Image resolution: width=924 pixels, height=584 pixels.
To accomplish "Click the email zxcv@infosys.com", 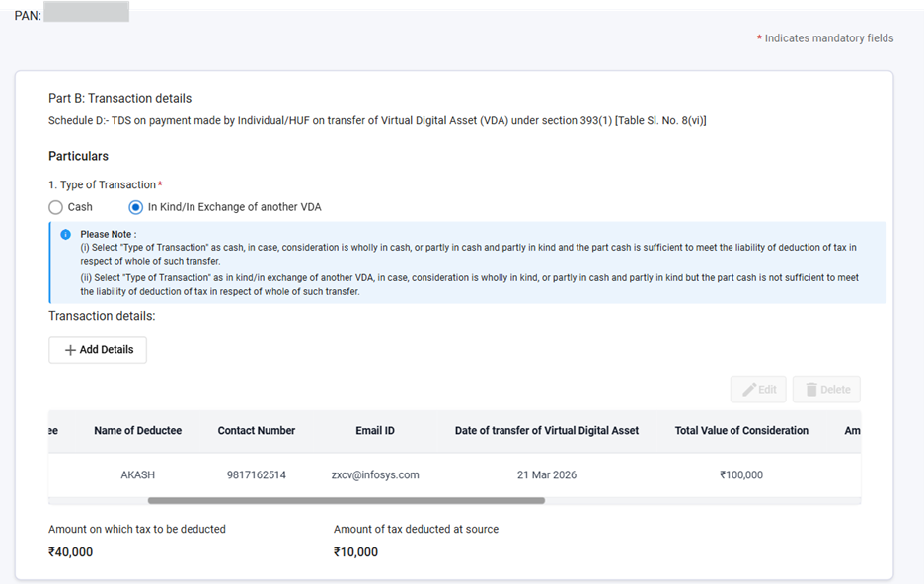I will pos(375,475).
